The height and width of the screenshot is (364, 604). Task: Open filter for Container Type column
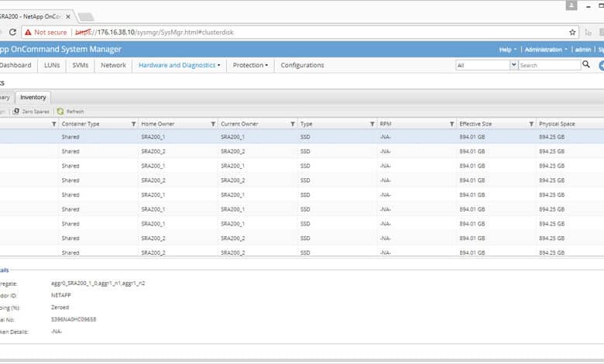click(x=134, y=124)
